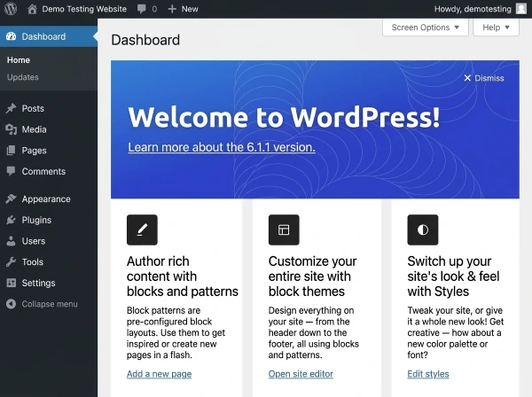This screenshot has height=397, width=532.
Task: Click the layout block themes icon tile
Action: 284,230
